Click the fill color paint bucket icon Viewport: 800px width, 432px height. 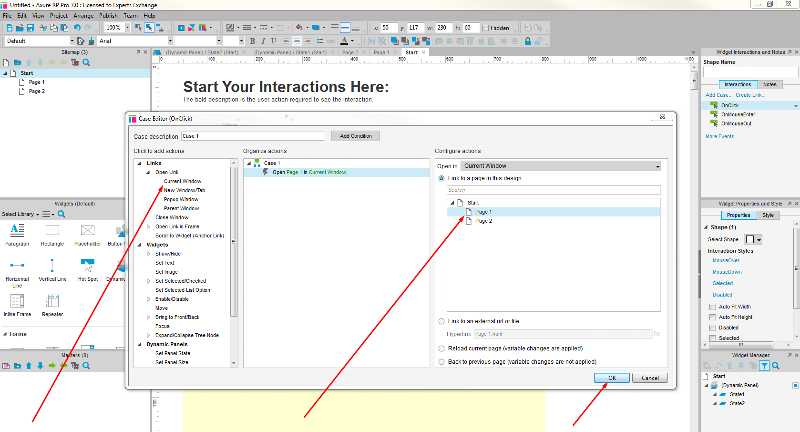(x=299, y=28)
